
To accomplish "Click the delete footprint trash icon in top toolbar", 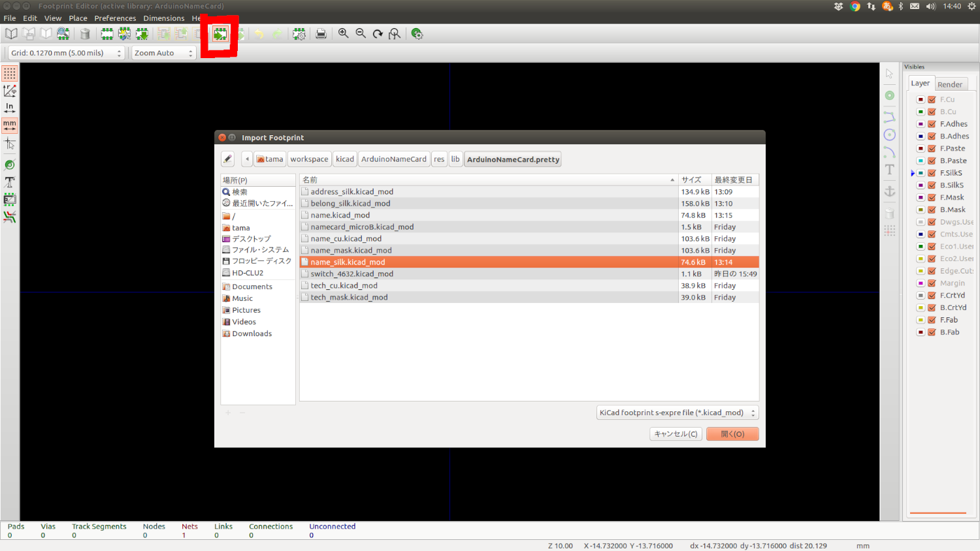I will pyautogui.click(x=85, y=34).
